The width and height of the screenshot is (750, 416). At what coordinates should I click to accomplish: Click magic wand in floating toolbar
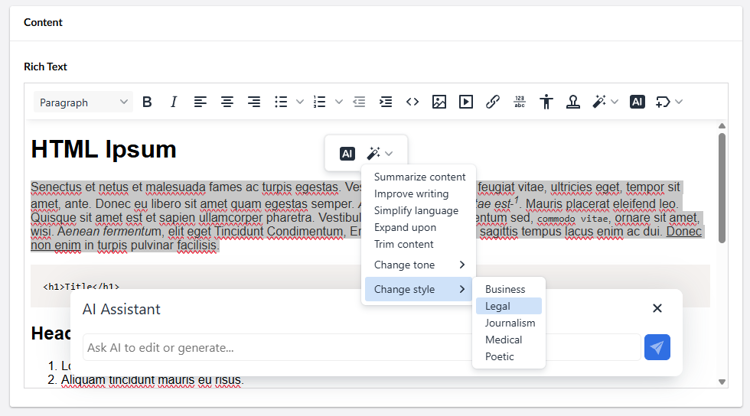coord(373,153)
